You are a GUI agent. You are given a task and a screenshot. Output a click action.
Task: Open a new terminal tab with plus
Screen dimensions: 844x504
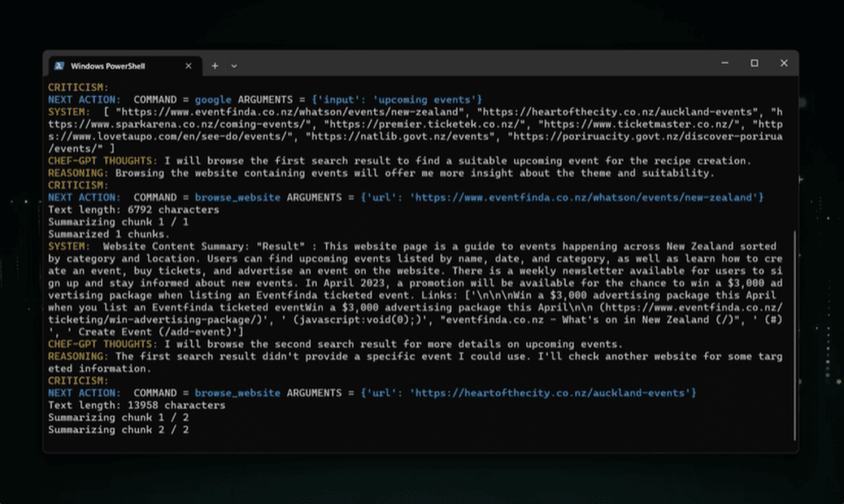point(215,65)
